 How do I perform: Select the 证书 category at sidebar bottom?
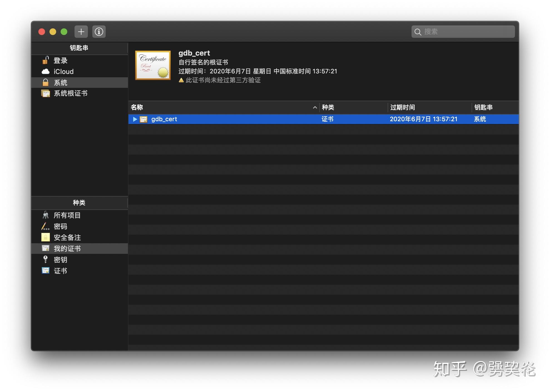coord(60,271)
